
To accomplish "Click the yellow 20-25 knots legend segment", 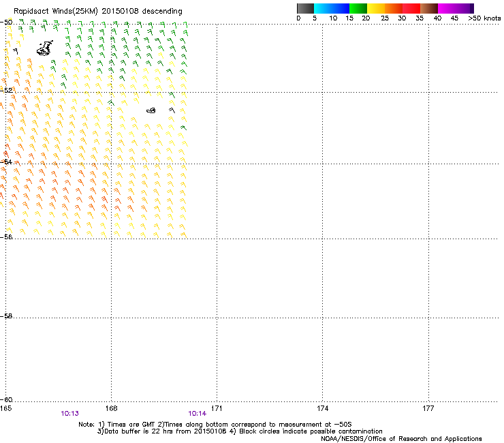I will click(376, 8).
